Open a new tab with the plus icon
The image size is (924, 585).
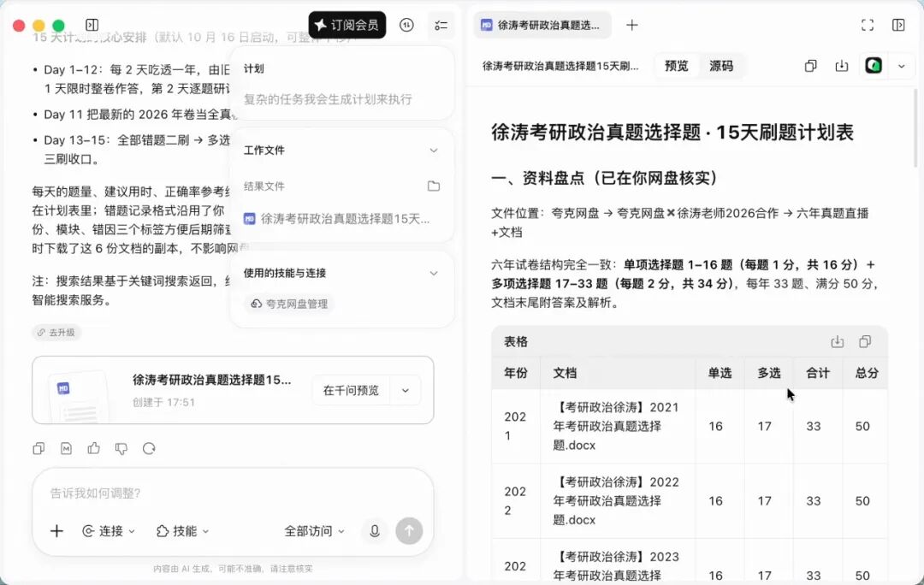[x=631, y=26]
